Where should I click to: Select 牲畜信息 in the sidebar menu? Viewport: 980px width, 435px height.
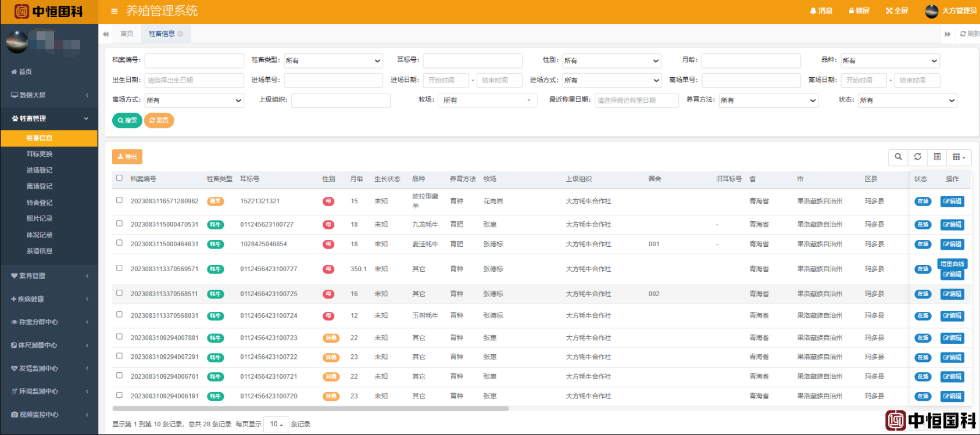tap(49, 138)
